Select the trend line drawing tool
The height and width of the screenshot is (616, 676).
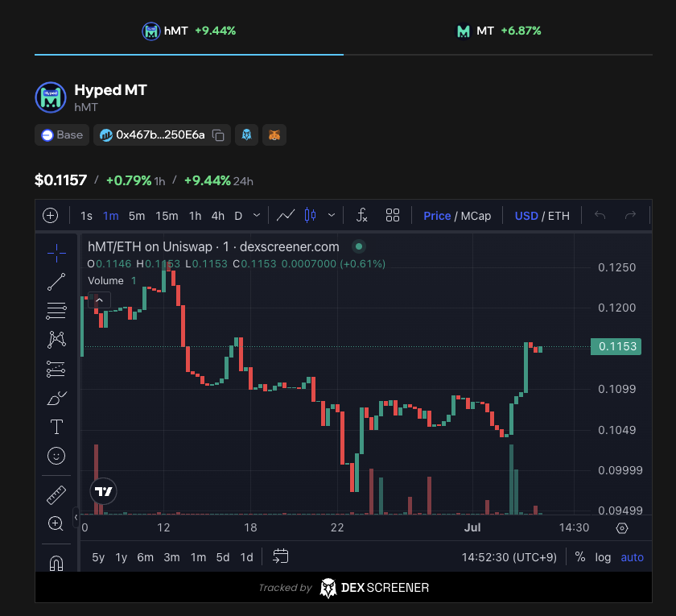pos(56,282)
